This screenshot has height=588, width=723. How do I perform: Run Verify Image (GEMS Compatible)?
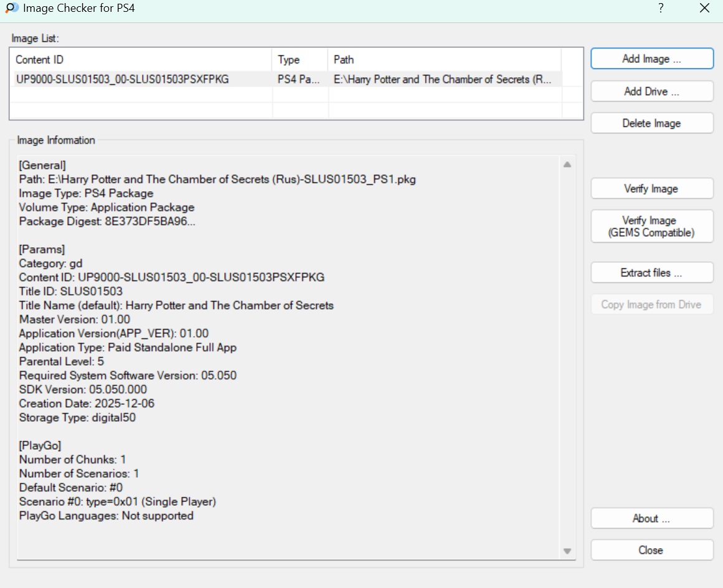click(651, 227)
